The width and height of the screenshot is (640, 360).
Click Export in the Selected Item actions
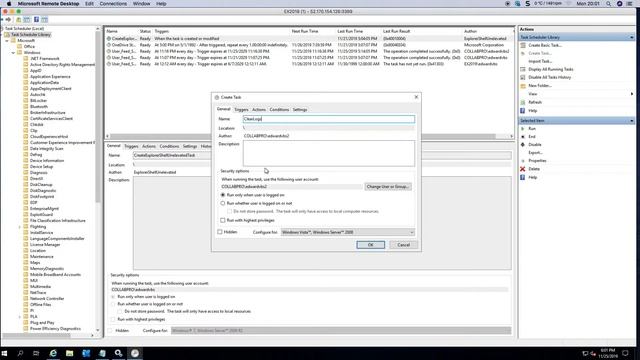point(535,153)
